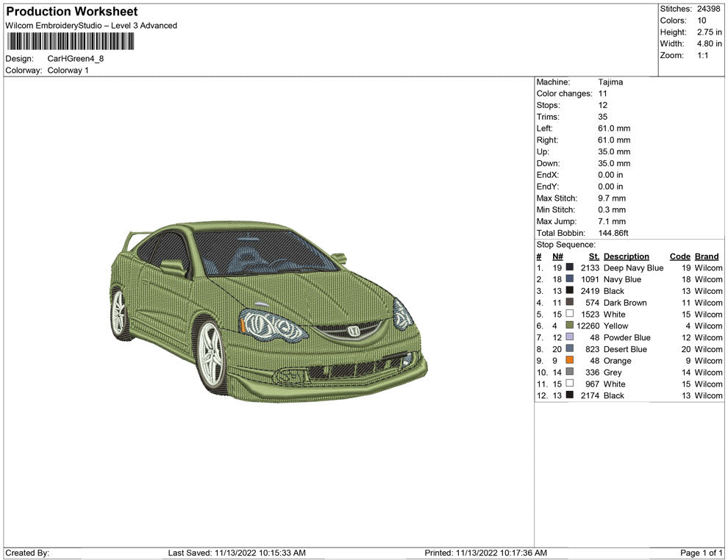Choose the Powder Blue color swatch

click(x=570, y=337)
